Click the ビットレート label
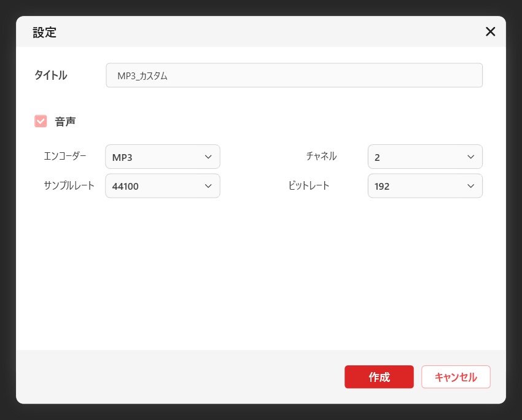 click(309, 185)
